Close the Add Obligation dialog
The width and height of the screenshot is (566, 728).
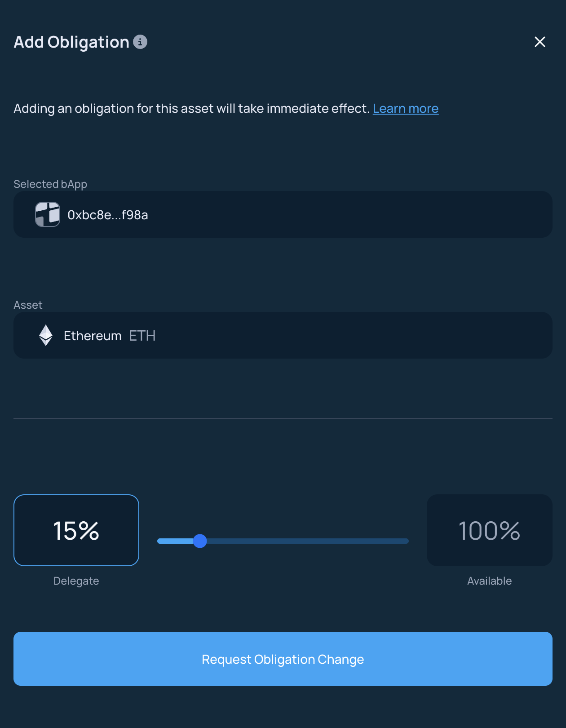tap(539, 42)
